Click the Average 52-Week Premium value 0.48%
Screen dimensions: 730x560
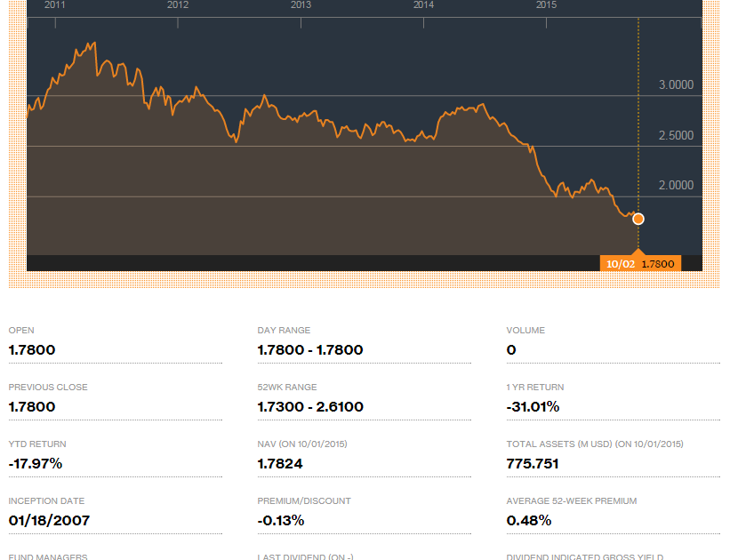point(529,521)
